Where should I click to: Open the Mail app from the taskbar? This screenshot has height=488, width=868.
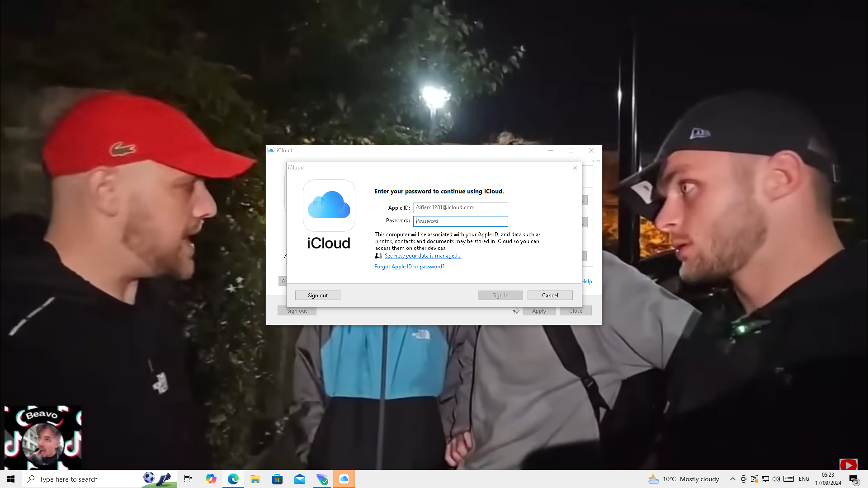[300, 479]
